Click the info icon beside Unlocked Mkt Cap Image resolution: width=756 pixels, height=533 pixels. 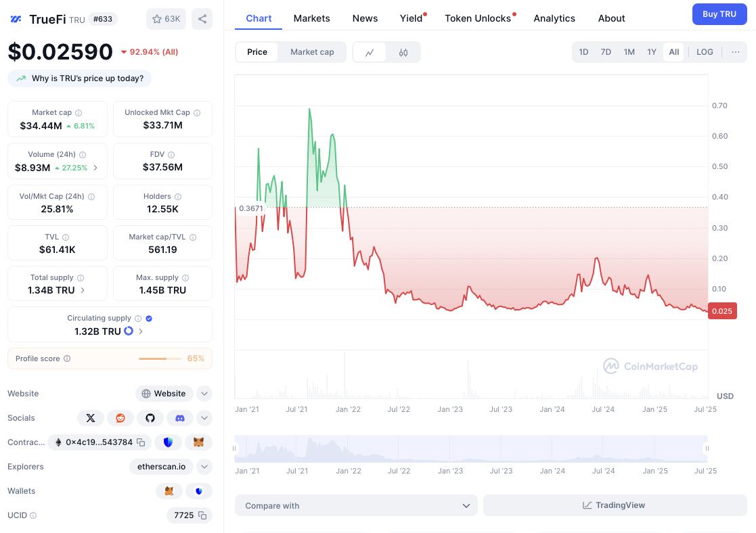197,113
